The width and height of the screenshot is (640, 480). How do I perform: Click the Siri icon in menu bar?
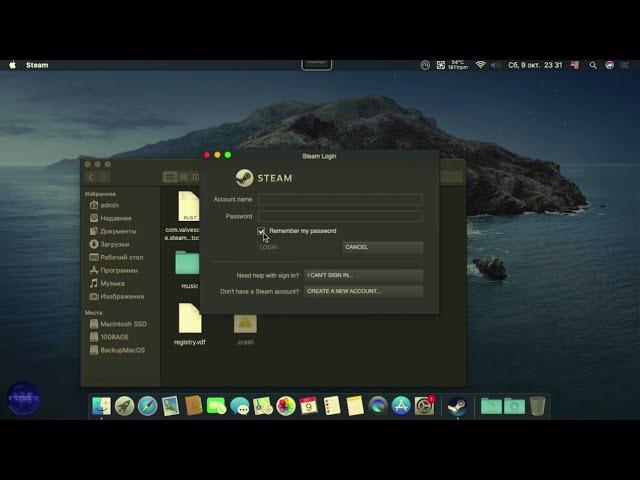(609, 65)
